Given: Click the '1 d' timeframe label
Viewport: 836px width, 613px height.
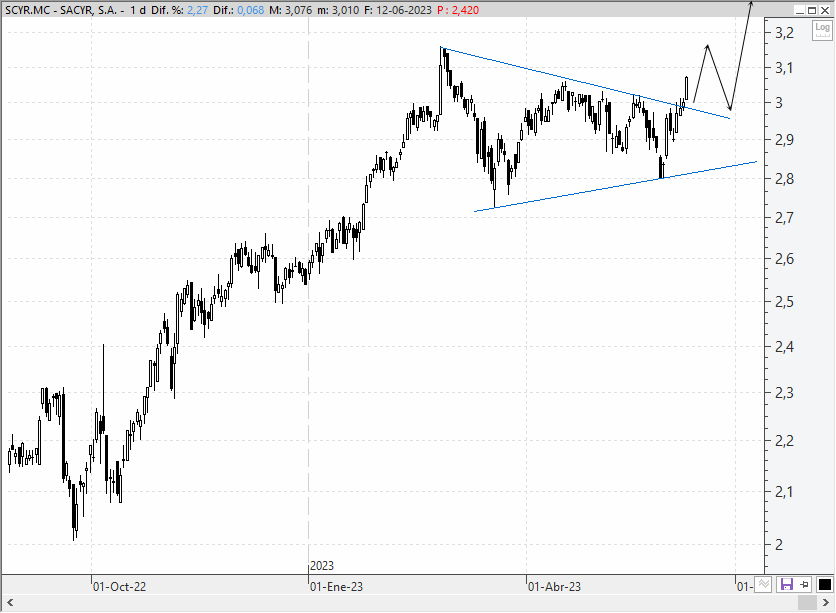Looking at the screenshot, I should click(138, 10).
